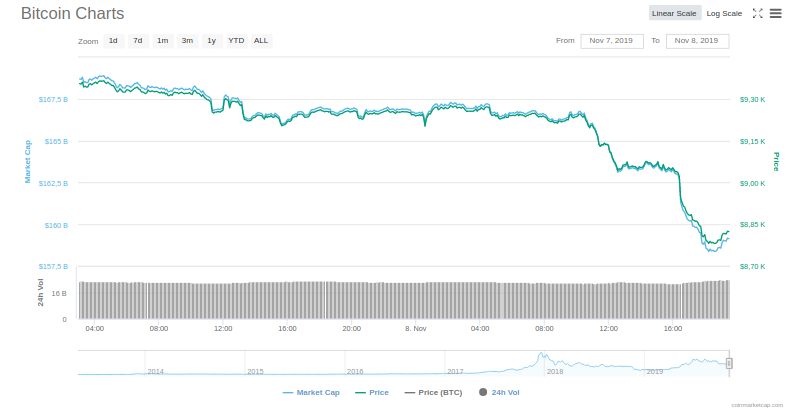Click the $9,00 K price axis label
Image resolution: width=805 pixels, height=420 pixels.
(x=752, y=183)
